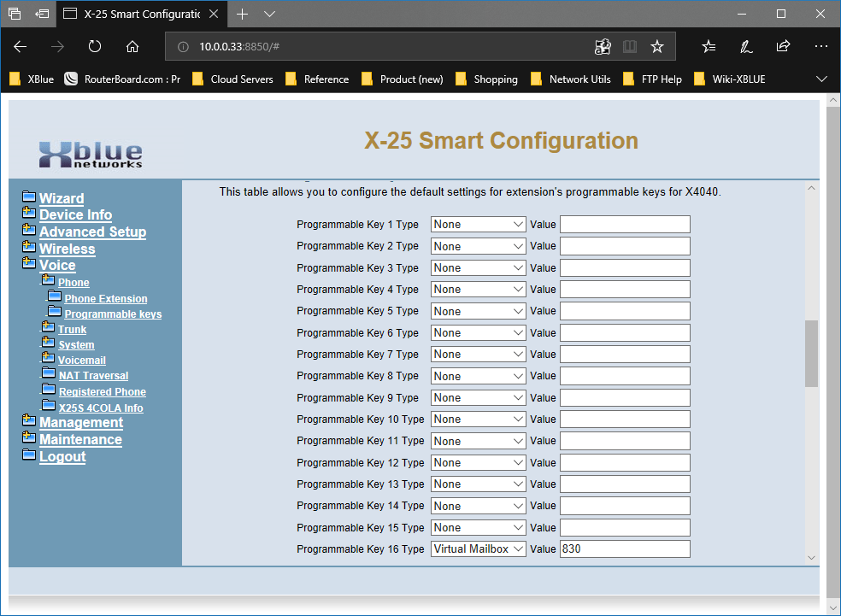Open the Favorites hub icon

pos(709,46)
